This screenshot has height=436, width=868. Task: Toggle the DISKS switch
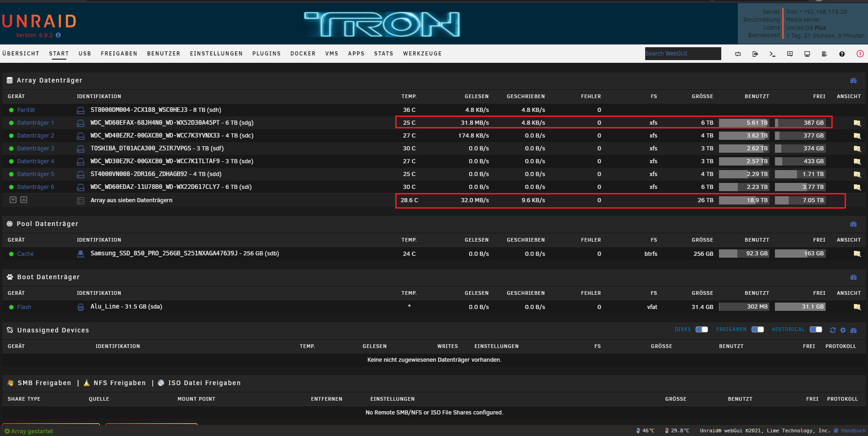[x=702, y=330]
